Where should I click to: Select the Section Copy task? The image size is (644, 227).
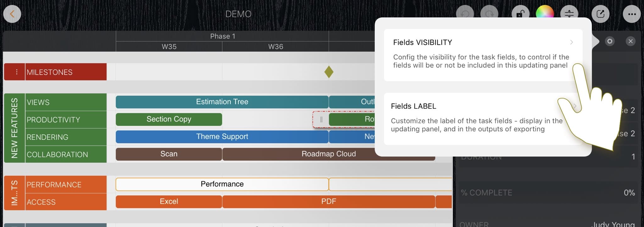coord(169,119)
